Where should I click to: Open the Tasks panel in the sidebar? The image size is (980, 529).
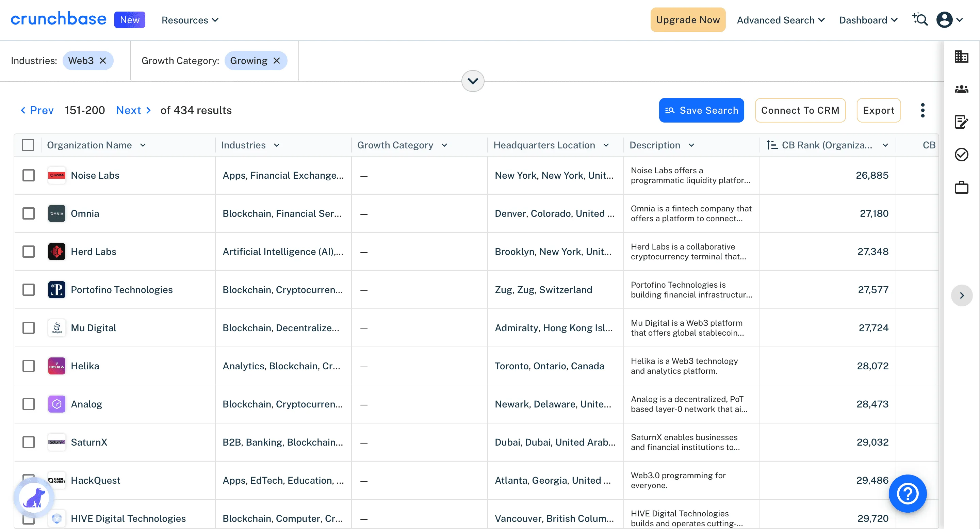[962, 155]
